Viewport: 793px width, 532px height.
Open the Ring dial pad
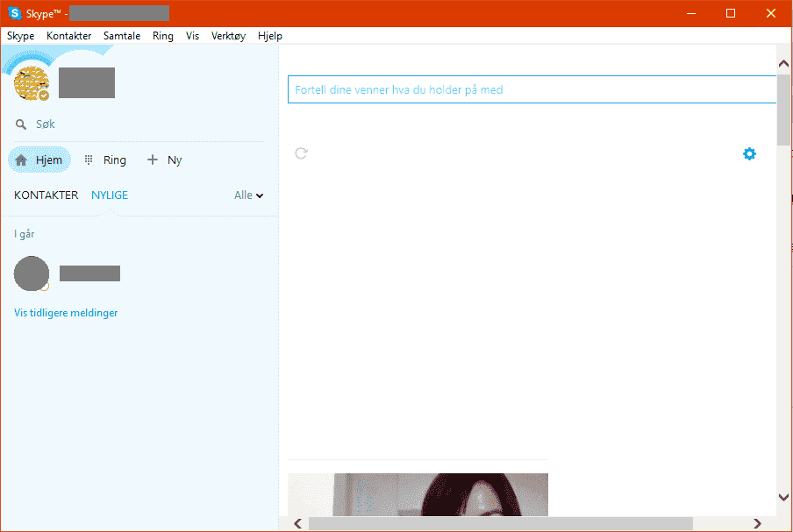coord(104,160)
